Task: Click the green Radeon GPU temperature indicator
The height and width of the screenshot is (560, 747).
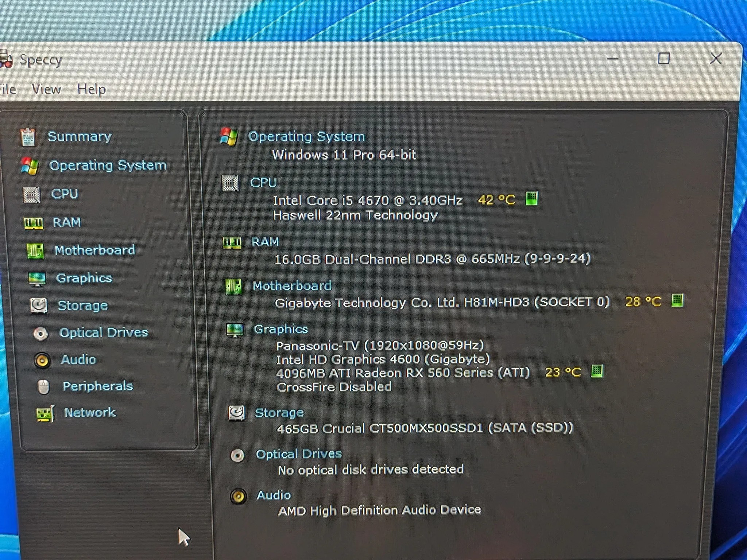Action: pyautogui.click(x=597, y=371)
